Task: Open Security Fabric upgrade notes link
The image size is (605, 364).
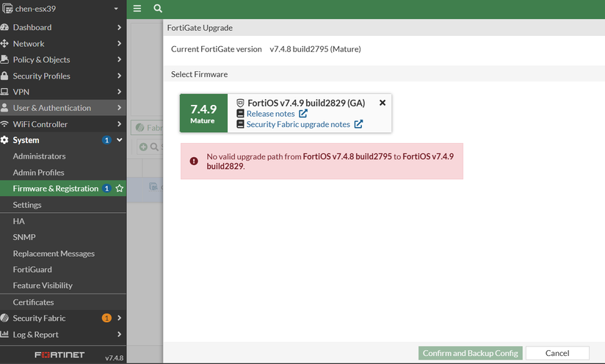Action: [x=298, y=124]
